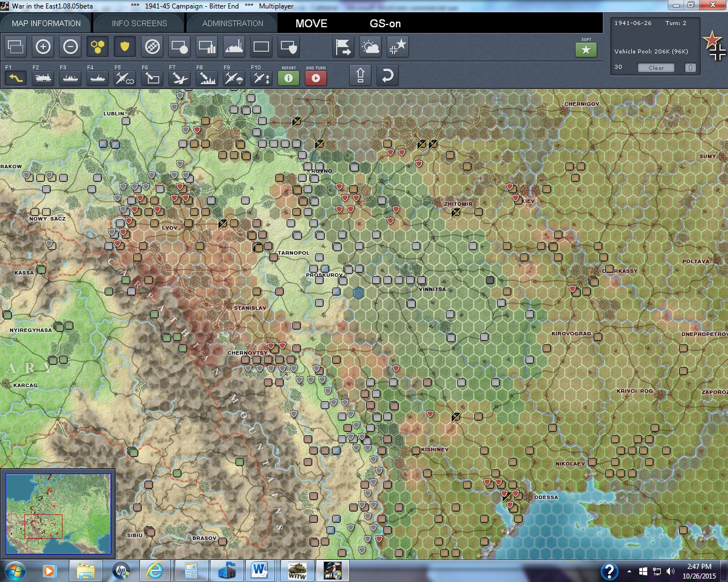The image size is (728, 582).
Task: Toggle the yellow hex grid overlay
Action: (x=97, y=47)
